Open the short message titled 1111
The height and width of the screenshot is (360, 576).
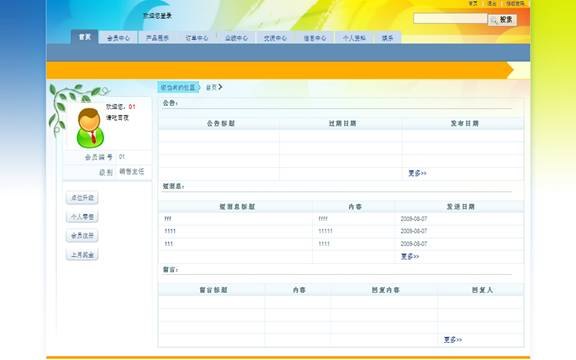[170, 231]
